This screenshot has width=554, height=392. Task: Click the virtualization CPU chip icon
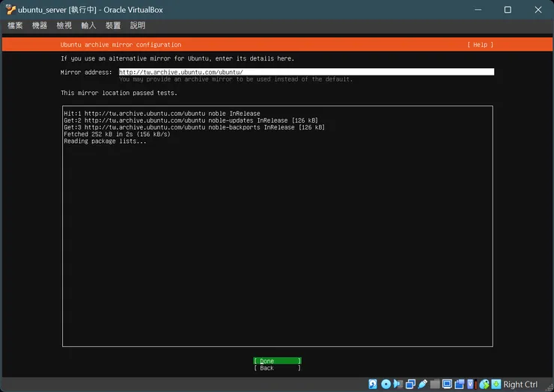click(x=470, y=384)
